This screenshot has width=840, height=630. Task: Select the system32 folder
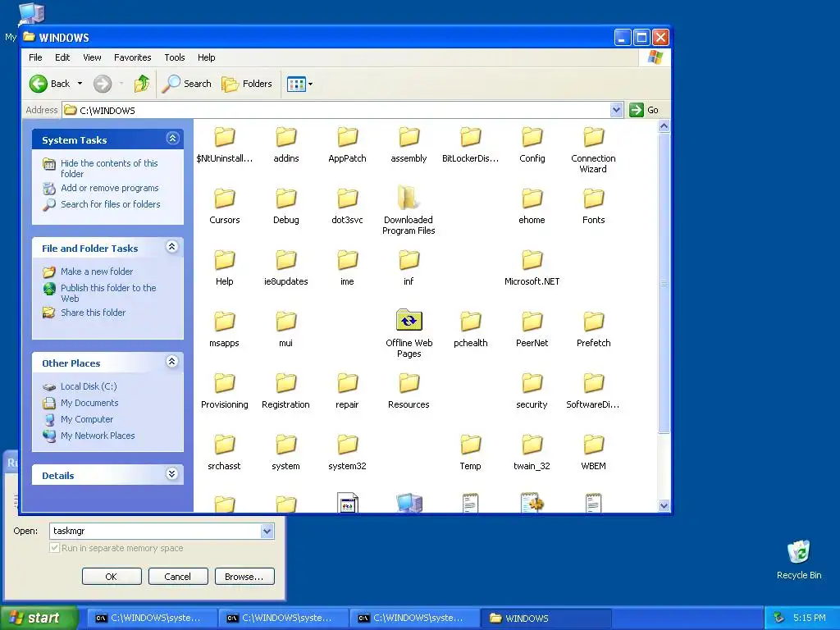pos(347,452)
